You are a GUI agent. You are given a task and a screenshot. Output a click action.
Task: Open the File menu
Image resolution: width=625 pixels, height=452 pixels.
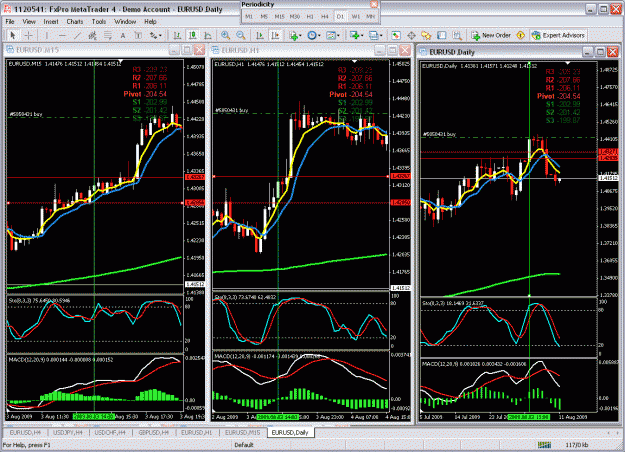(x=10, y=22)
